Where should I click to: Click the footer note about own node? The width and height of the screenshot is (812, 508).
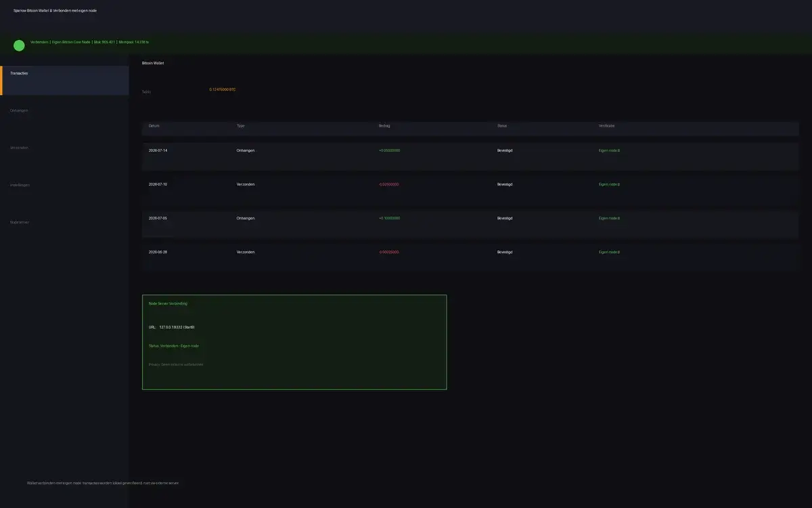(x=103, y=483)
